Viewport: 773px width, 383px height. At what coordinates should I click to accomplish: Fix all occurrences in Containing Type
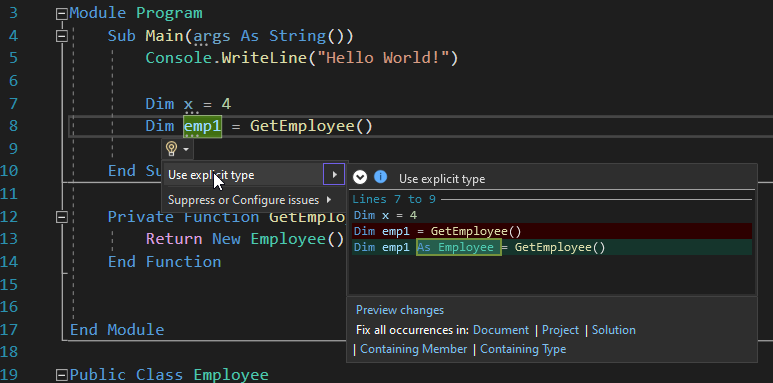tap(523, 349)
